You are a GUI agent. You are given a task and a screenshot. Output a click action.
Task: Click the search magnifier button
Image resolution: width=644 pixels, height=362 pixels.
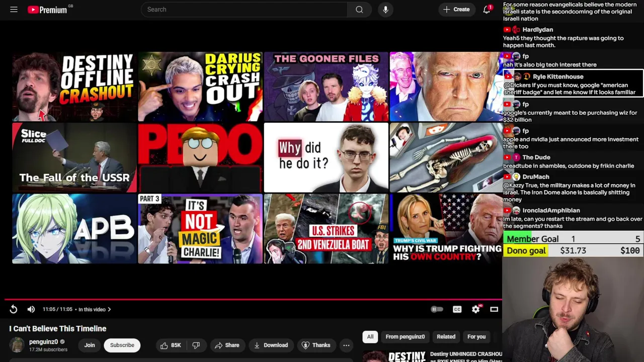tap(359, 10)
